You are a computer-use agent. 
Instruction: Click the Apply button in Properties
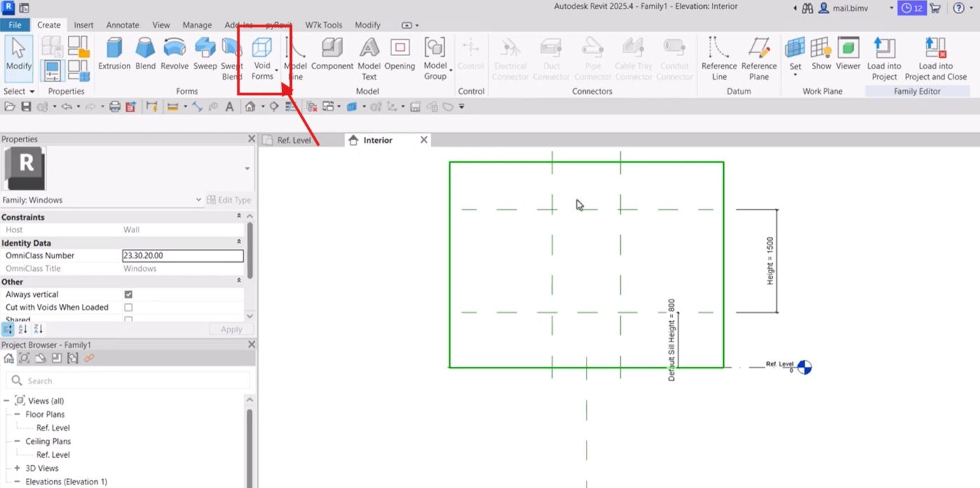click(x=231, y=329)
